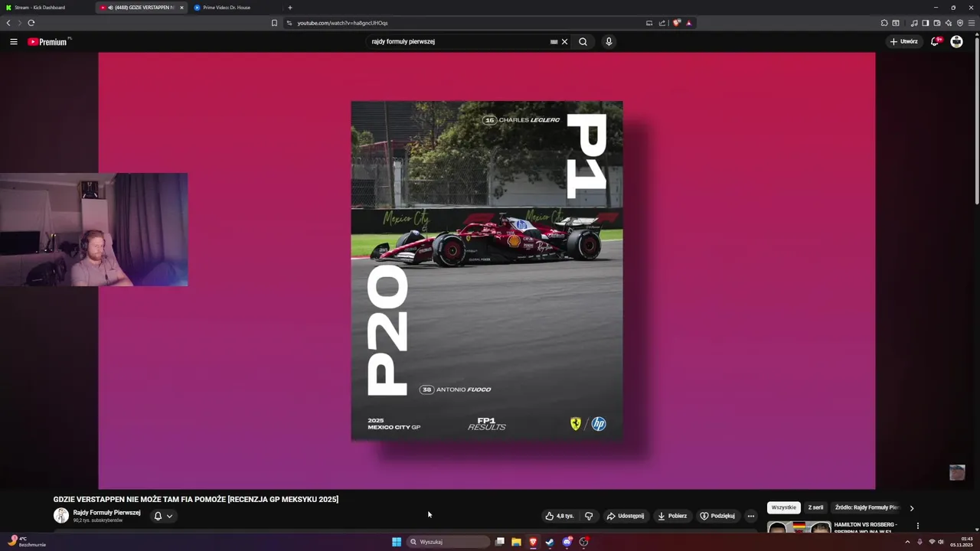Open File Explorer from the taskbar
Viewport: 980px width, 551px height.
click(516, 542)
